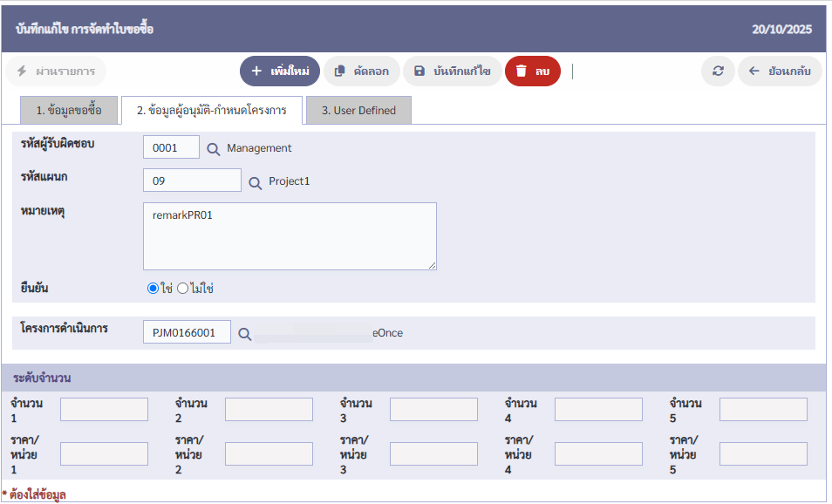The image size is (832, 504).
Task: Click the จำนวน 1 input field
Action: (x=104, y=409)
